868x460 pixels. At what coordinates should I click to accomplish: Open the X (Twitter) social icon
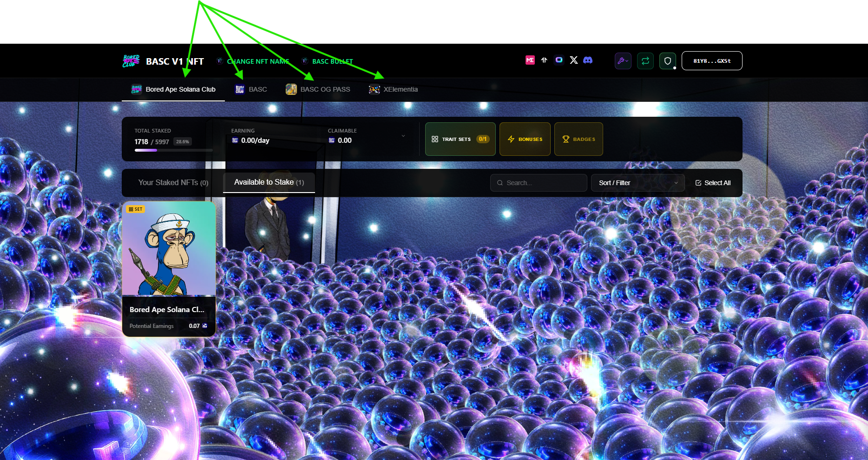click(574, 60)
